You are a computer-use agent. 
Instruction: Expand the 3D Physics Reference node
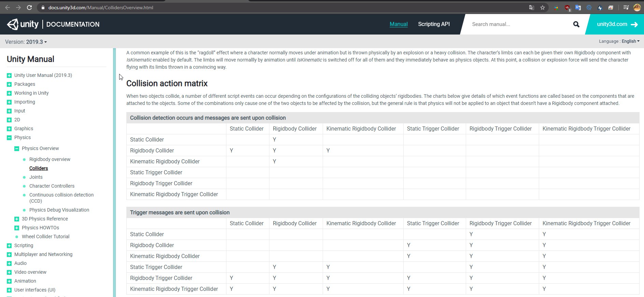[17, 219]
